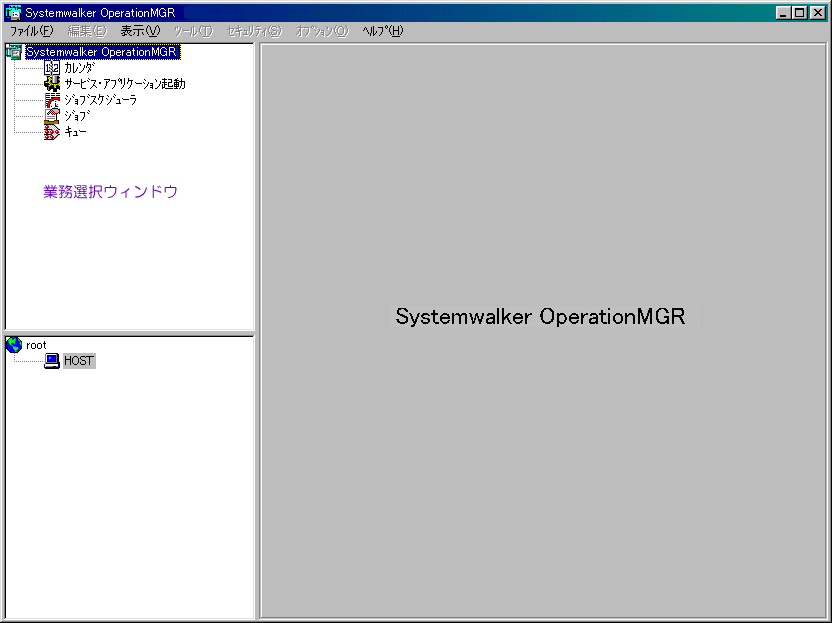Click the red queue icon beside キュー
Screen dimensions: 832x623
[x=52, y=132]
